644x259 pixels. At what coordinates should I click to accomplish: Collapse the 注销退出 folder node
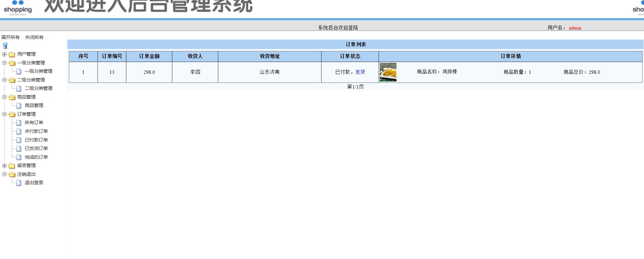[x=4, y=174]
